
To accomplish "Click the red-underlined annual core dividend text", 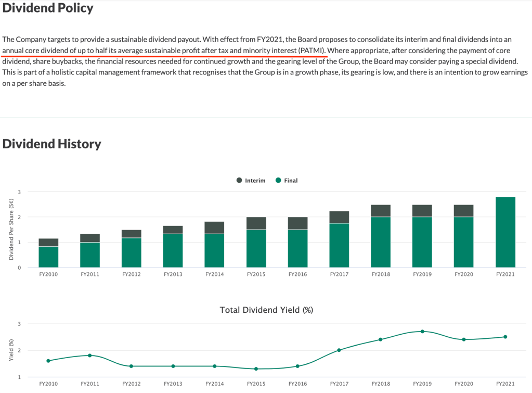I will [x=164, y=50].
